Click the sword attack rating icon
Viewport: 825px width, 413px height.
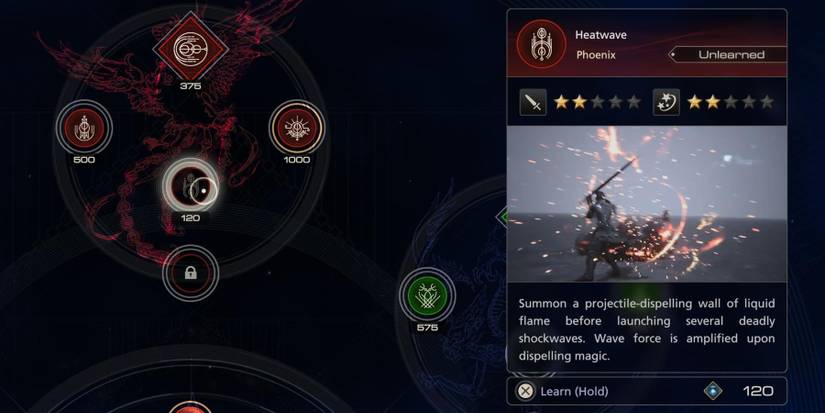click(533, 102)
